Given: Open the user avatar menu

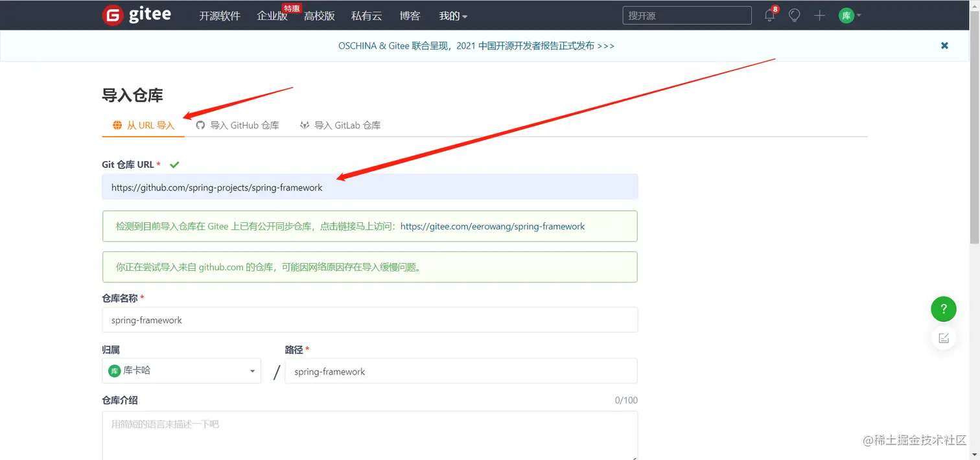Looking at the screenshot, I should point(850,16).
